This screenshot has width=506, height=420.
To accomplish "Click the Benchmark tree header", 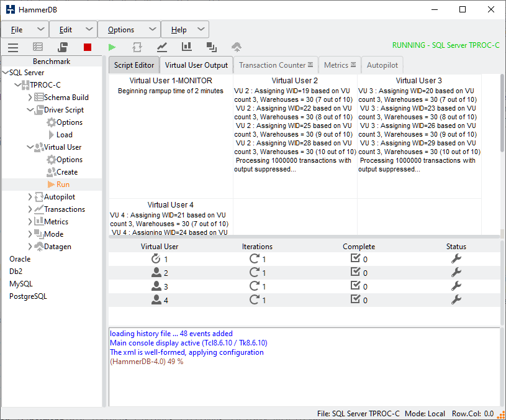I will click(x=52, y=62).
